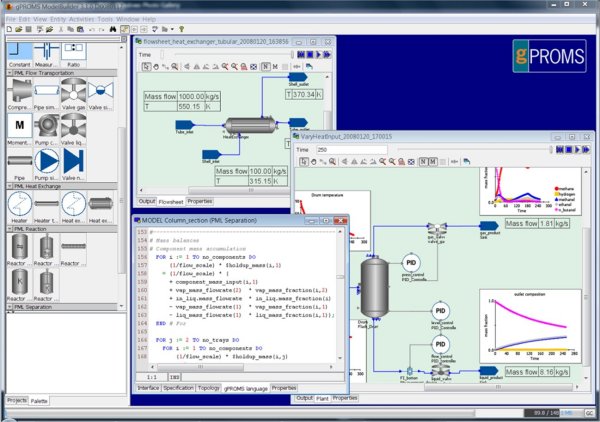This screenshot has height=422, width=600.
Task: Toggle the N button in VaryHeatInput toolbar
Action: [x=423, y=161]
